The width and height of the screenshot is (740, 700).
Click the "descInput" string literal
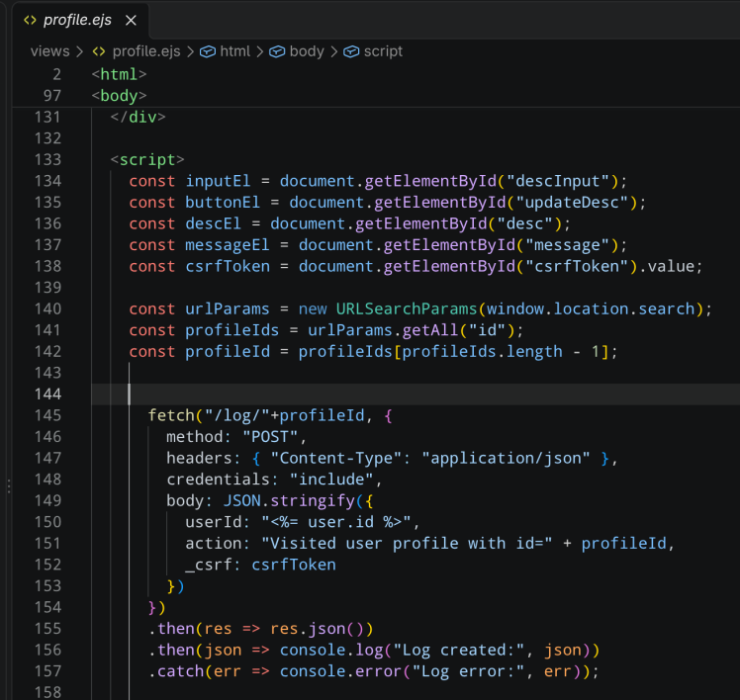point(558,181)
